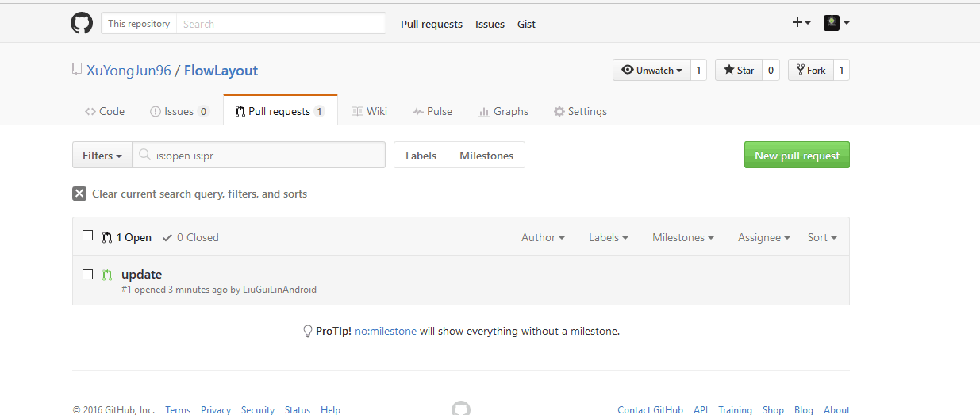Click the New pull request button
This screenshot has height=415, width=980.
(x=797, y=156)
